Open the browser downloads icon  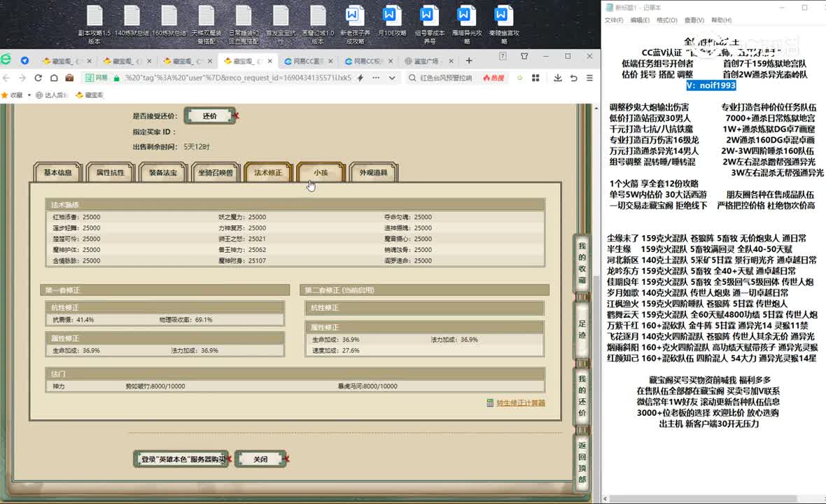(557, 78)
